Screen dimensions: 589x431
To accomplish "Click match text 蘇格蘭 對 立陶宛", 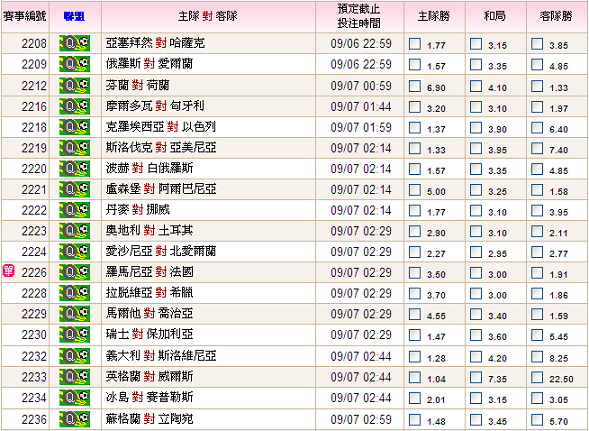I will pos(150,419).
